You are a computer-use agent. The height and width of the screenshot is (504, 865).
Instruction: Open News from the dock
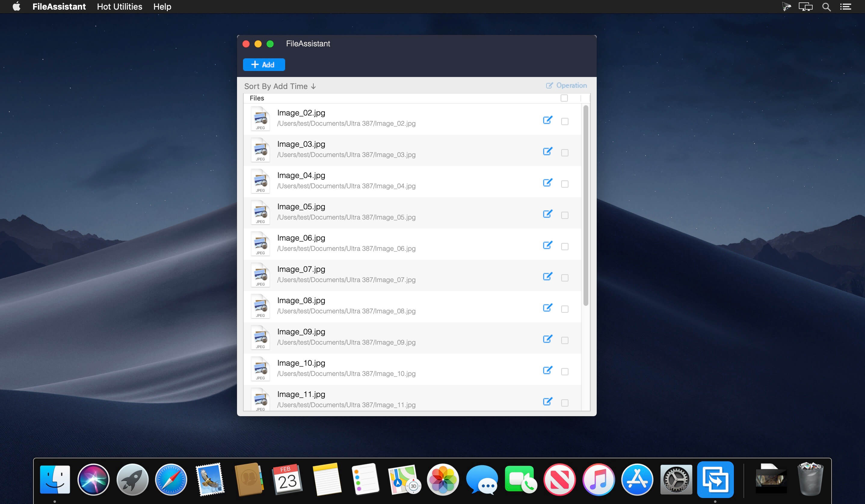pyautogui.click(x=559, y=479)
